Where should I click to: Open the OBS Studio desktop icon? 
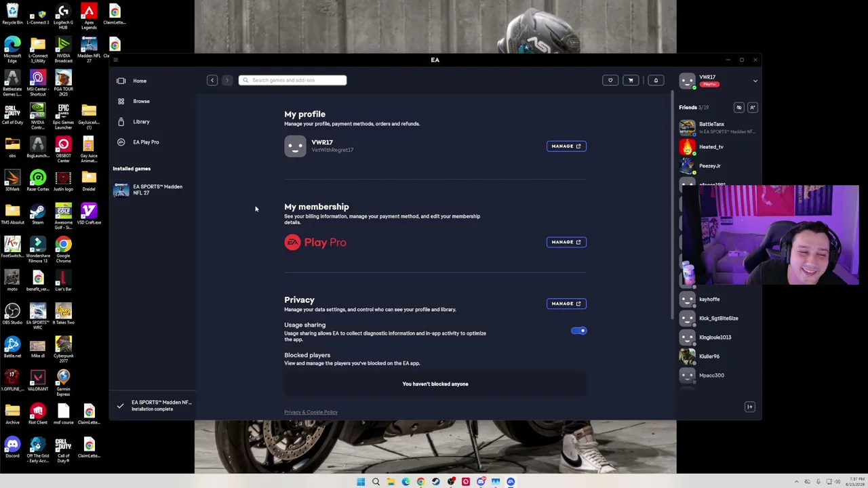click(x=12, y=314)
